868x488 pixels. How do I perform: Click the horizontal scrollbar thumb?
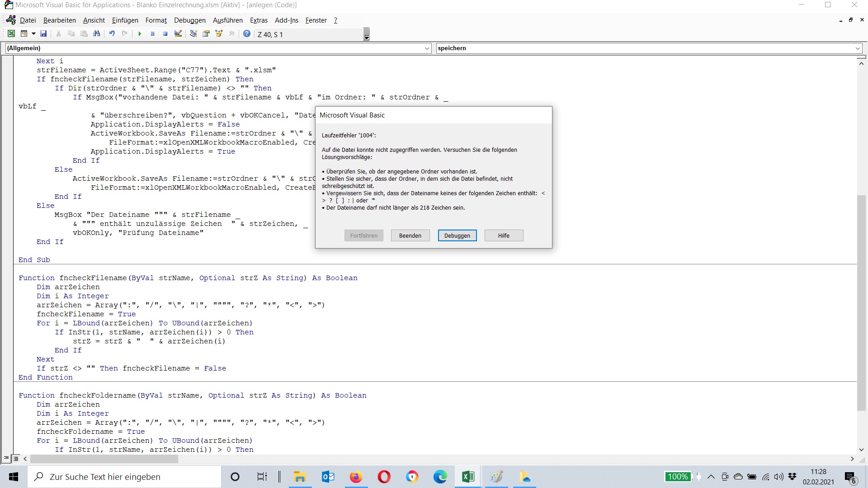tap(104, 459)
